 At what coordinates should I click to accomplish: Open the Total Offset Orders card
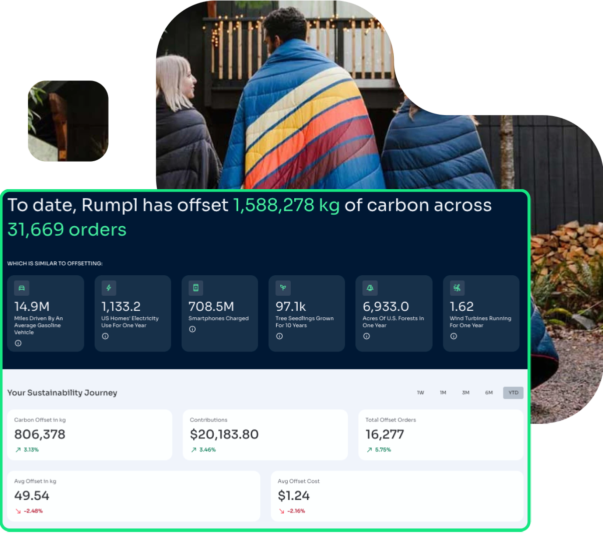(x=441, y=435)
